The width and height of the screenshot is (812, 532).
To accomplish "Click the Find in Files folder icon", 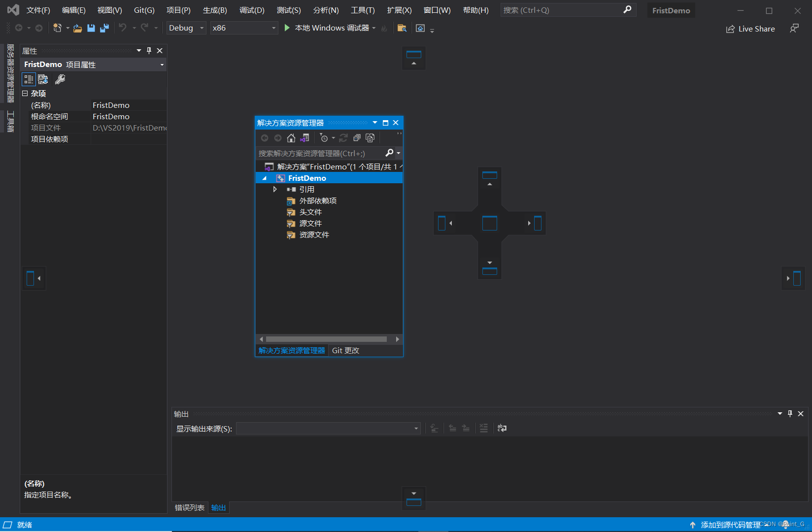I will [x=402, y=29].
